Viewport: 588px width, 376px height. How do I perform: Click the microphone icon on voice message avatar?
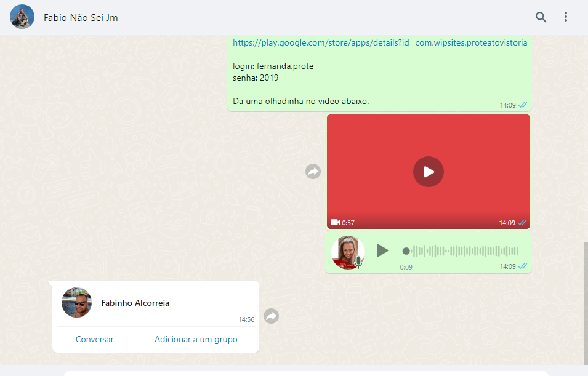(x=358, y=262)
